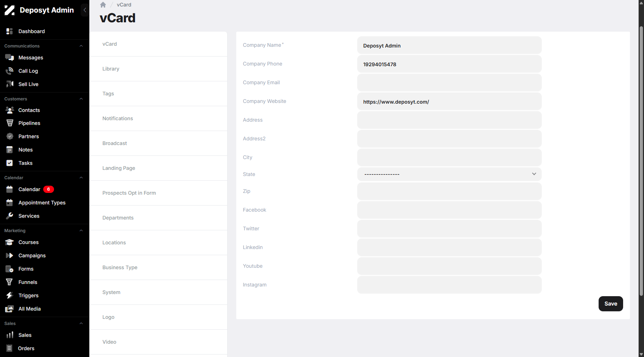This screenshot has height=357, width=644.
Task: Collapse the Sales section chevron
Action: tap(81, 324)
